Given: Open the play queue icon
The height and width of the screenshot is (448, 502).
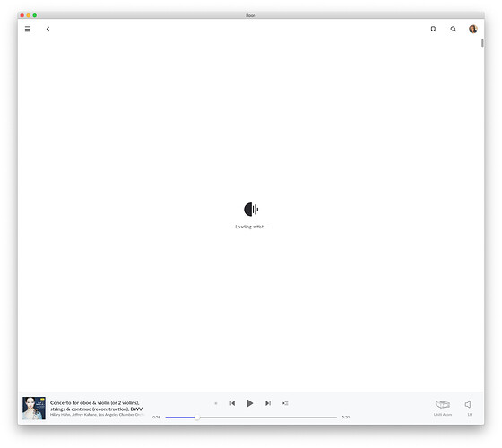Looking at the screenshot, I should (285, 403).
